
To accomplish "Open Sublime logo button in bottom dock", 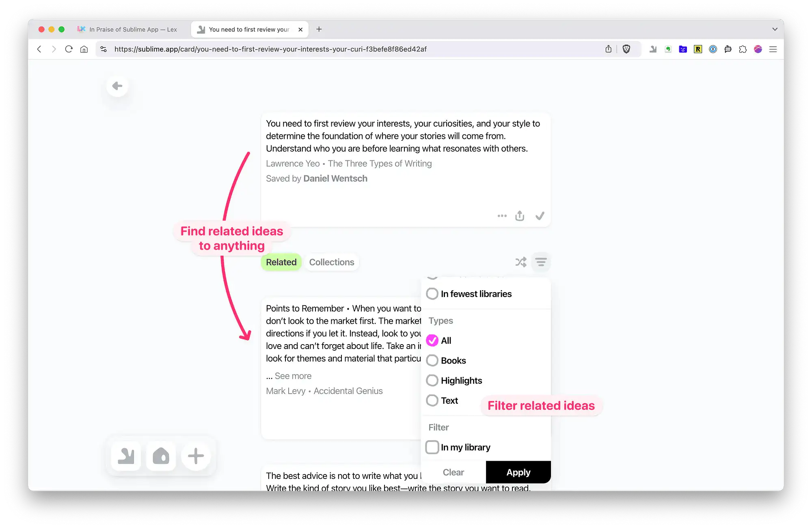I will click(x=126, y=456).
